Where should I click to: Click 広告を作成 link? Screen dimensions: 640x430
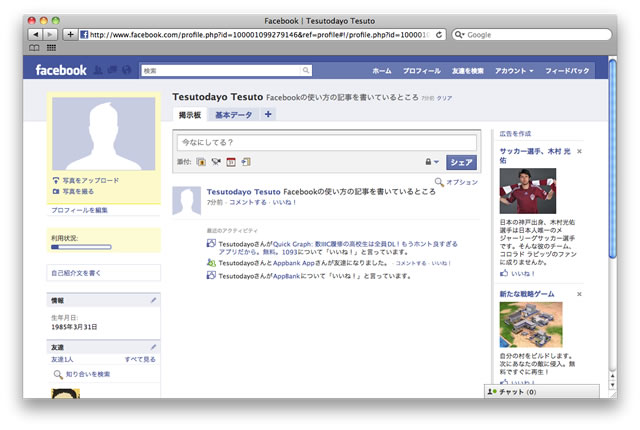[x=515, y=134]
